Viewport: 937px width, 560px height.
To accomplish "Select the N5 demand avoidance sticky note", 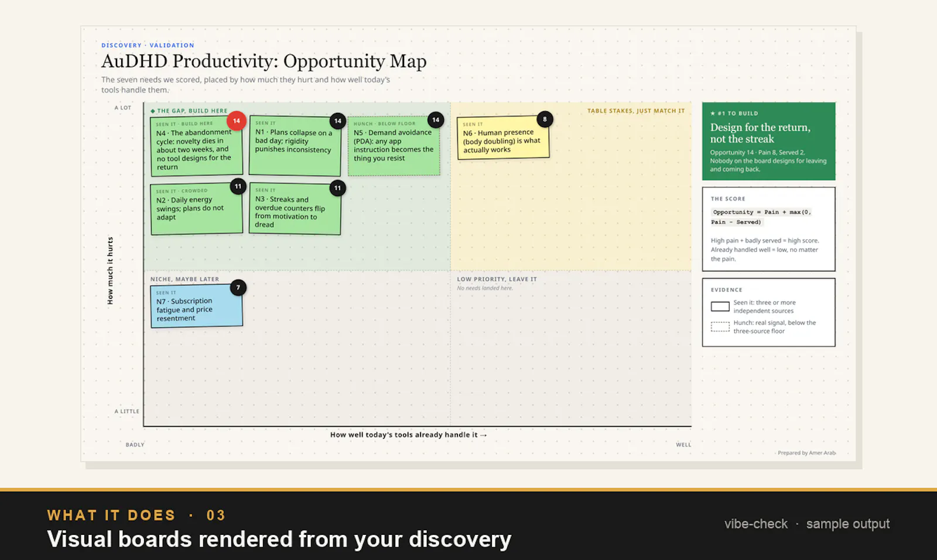I will (x=394, y=146).
